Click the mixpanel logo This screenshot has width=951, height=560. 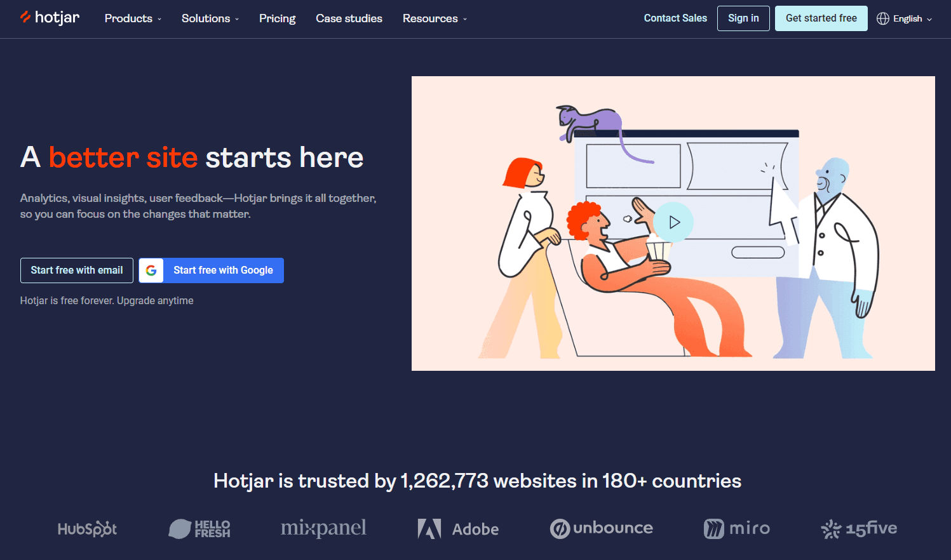tap(323, 528)
